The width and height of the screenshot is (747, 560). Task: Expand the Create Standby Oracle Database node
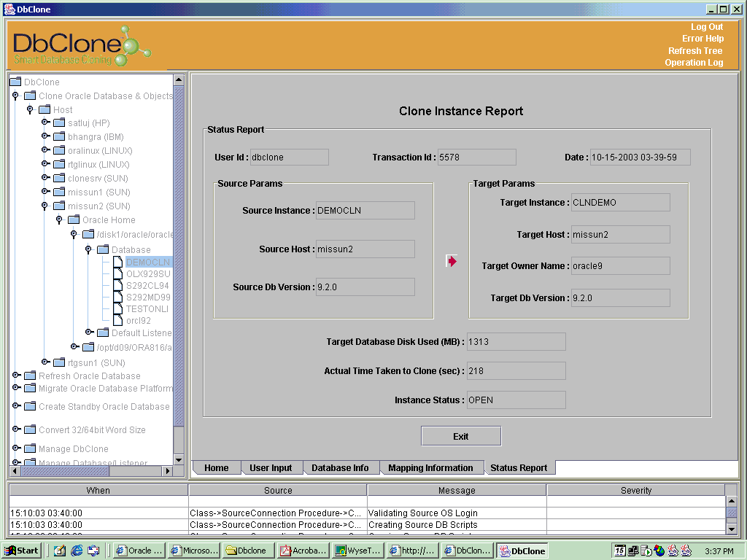point(16,405)
